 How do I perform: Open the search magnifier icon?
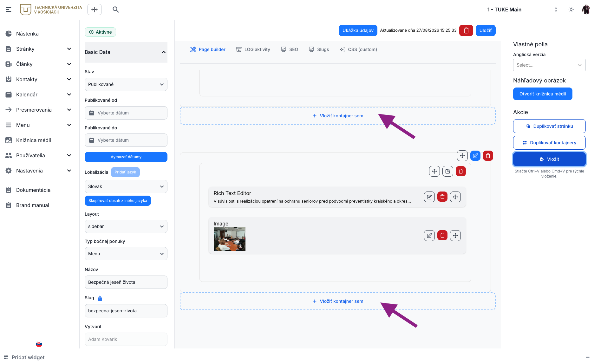116,10
